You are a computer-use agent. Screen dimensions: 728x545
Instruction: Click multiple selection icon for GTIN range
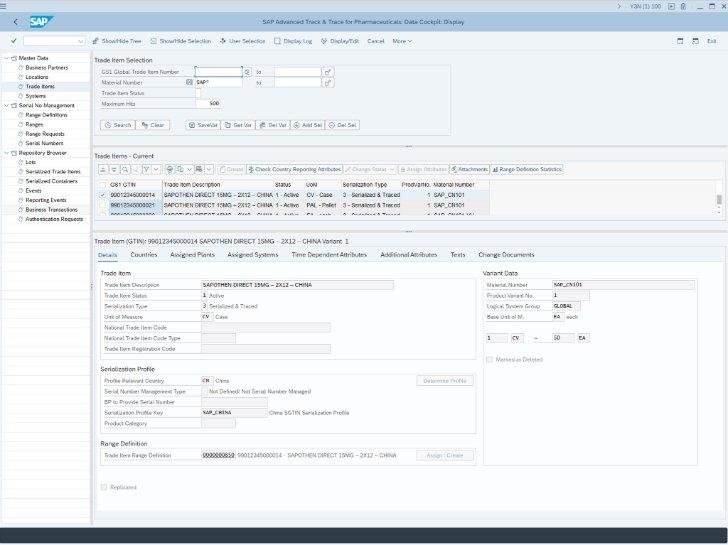(x=327, y=72)
